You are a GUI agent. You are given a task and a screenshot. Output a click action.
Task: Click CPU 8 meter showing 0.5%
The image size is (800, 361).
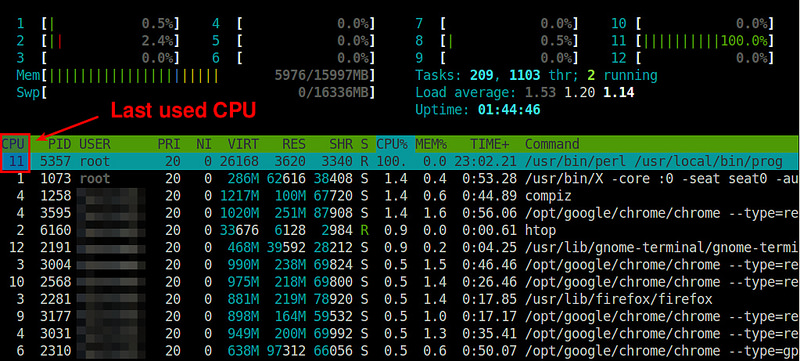496,40
